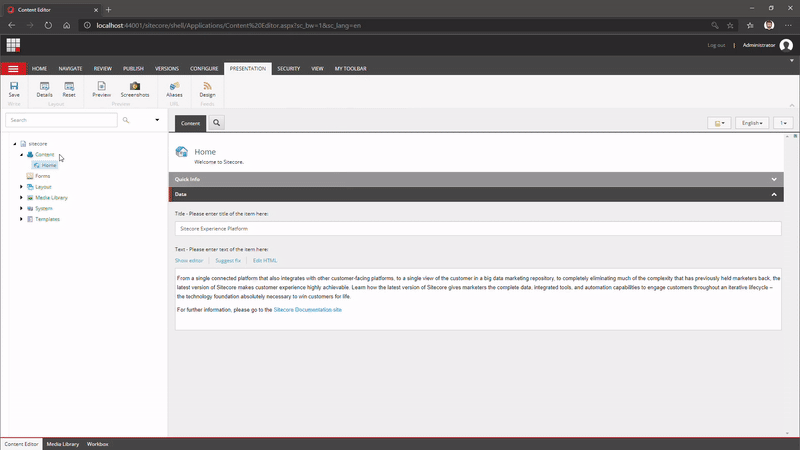Open the English language dropdown
800x450 pixels.
coord(752,123)
